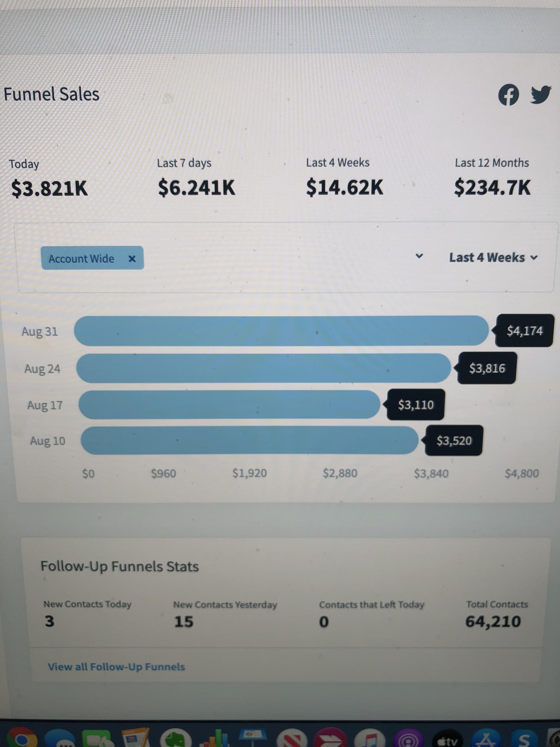Click the Aug 17 sales bar

point(229,405)
